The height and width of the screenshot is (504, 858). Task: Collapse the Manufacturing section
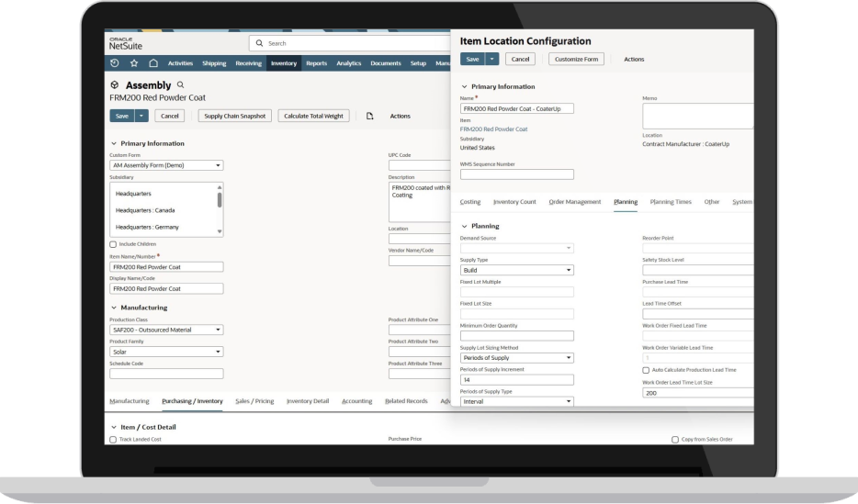tap(114, 308)
